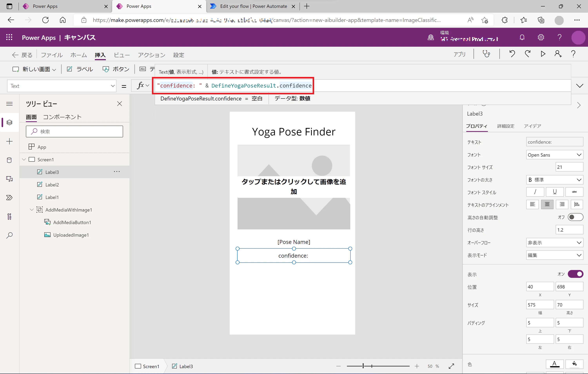588x374 pixels.
Task: Undo the last action
Action: 512,54
